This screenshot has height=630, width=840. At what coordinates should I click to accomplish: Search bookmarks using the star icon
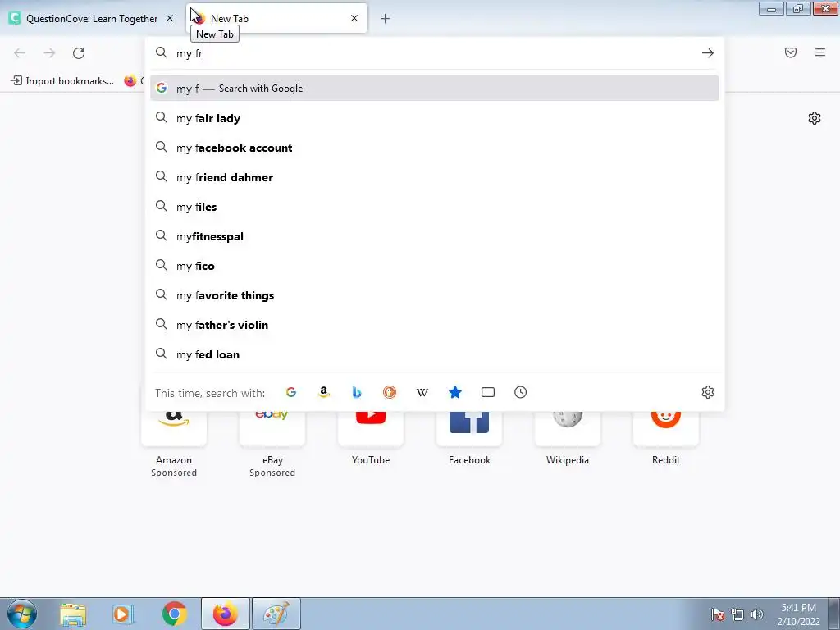(455, 392)
